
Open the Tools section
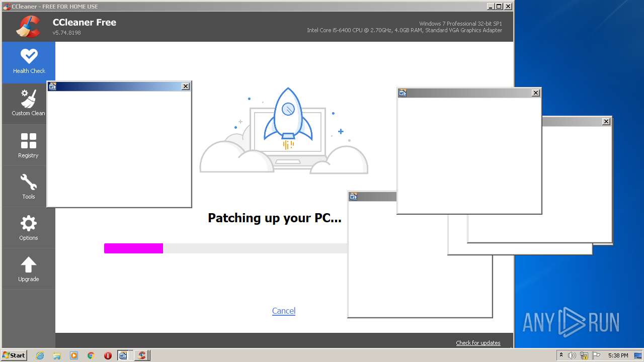click(29, 187)
